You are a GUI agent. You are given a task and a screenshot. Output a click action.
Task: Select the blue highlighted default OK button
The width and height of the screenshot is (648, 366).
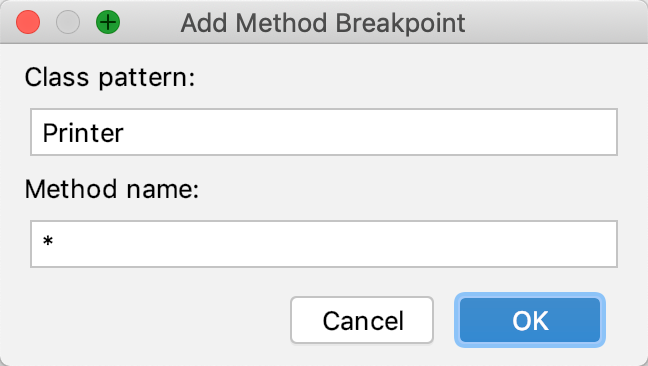pyautogui.click(x=530, y=320)
